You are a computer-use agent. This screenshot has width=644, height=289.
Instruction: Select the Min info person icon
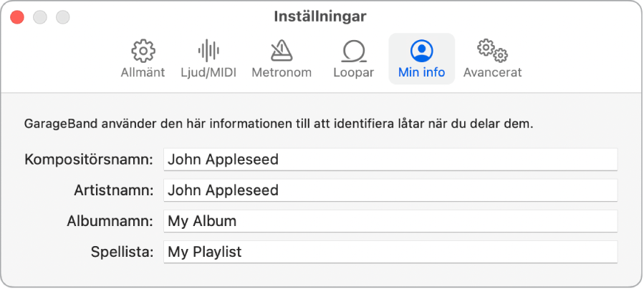coord(422,51)
